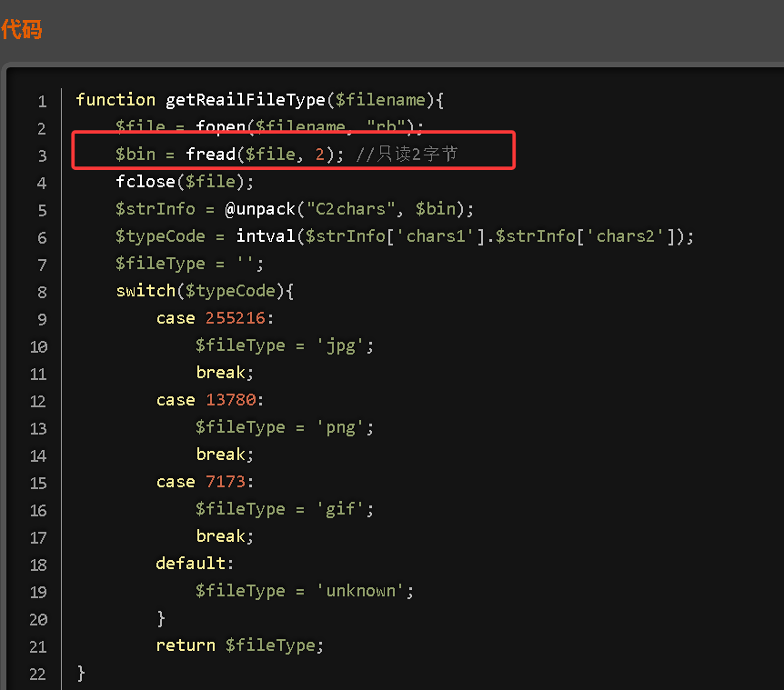
Task: Click line number 5 in the gutter
Action: pos(43,210)
